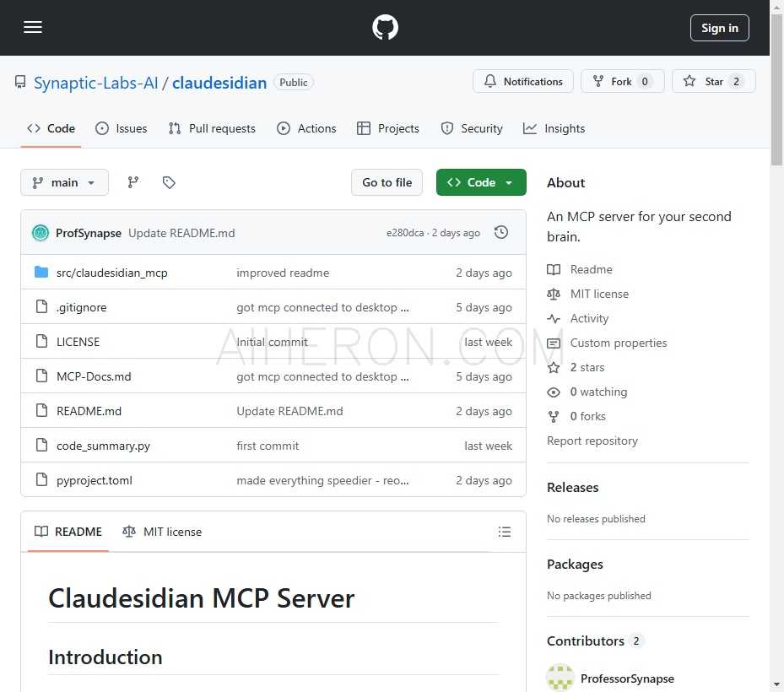This screenshot has height=692, width=784.
Task: Click the file icon beside .gitignore
Action: 42,306
